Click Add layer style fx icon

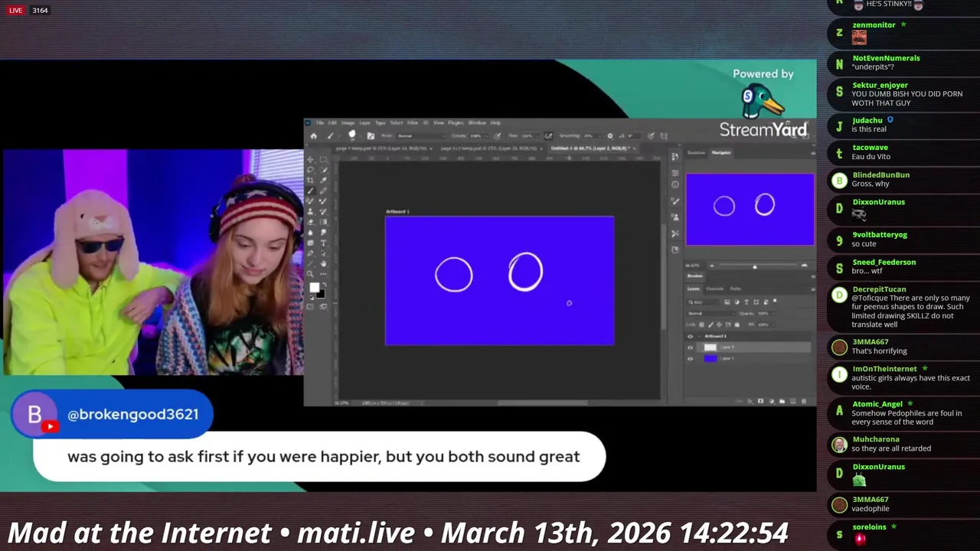750,401
